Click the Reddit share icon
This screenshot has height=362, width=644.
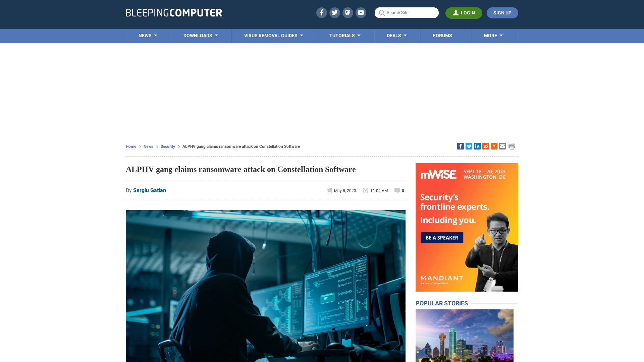point(485,146)
